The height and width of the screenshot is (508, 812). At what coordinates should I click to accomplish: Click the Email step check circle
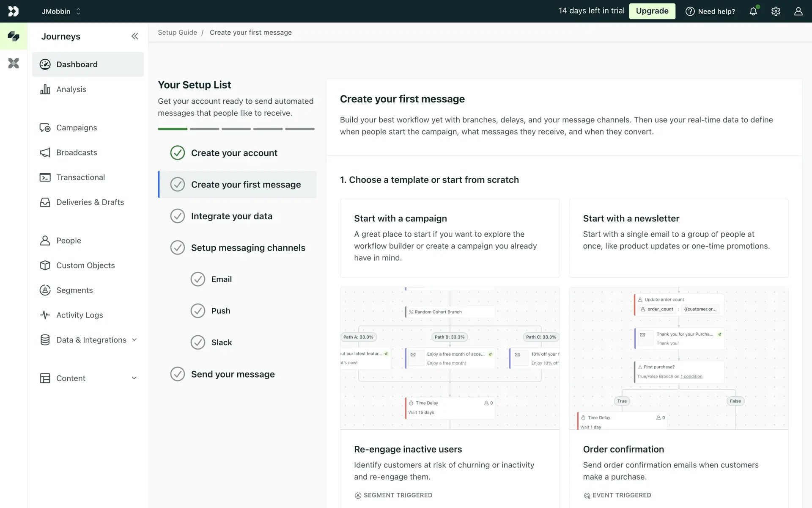tap(198, 279)
